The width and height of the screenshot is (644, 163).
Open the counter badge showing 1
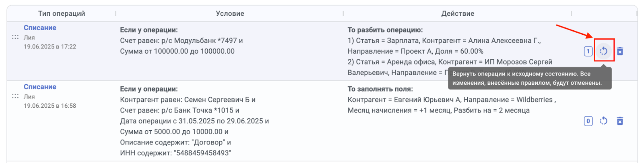point(588,51)
